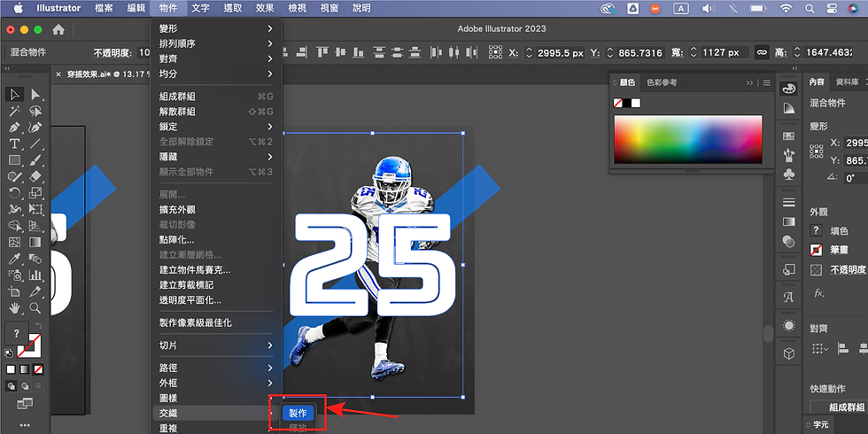The height and width of the screenshot is (434, 868).
Task: Select the Rectangle tool
Action: pyautogui.click(x=15, y=160)
